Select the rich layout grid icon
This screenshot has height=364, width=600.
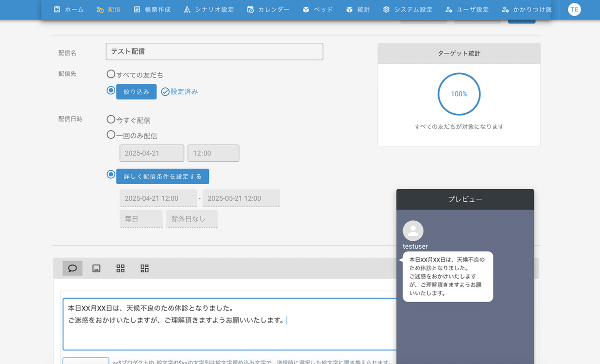coord(144,268)
